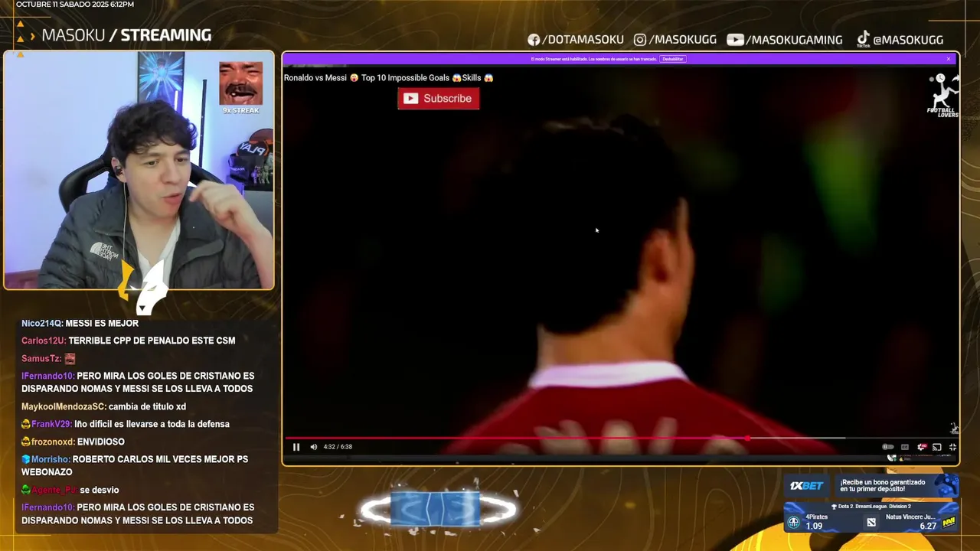Click the MASOKU / STREAMING title

point(126,35)
